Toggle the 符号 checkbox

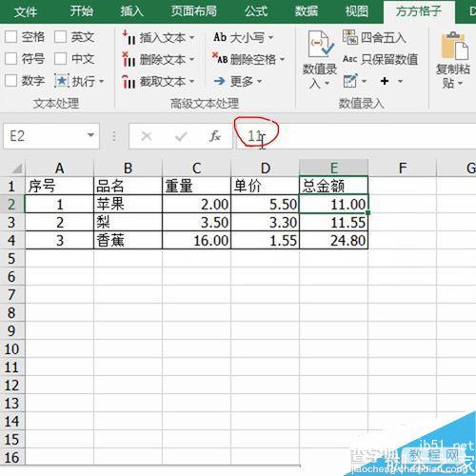(10, 59)
